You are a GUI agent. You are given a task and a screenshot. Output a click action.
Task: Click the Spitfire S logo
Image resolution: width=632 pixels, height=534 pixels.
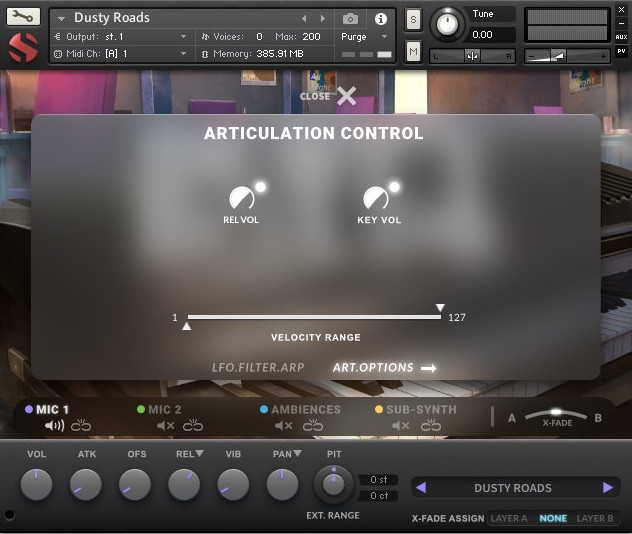(23, 48)
